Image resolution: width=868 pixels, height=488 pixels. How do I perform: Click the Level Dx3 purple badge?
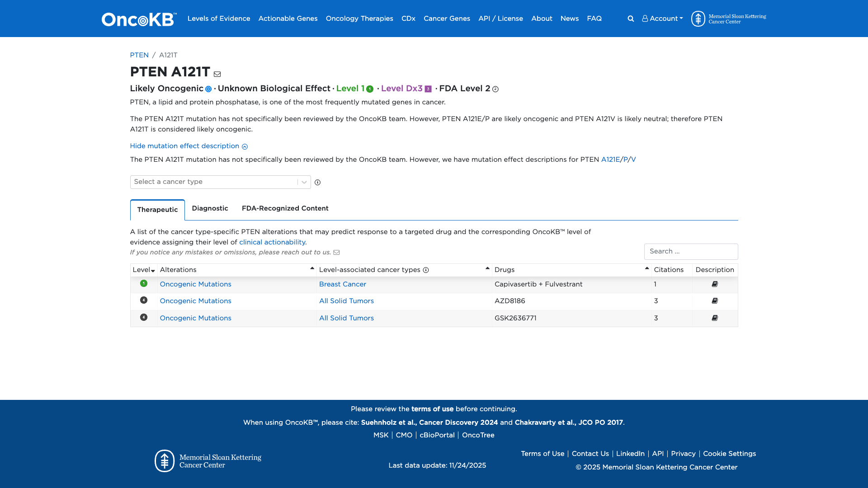(428, 89)
